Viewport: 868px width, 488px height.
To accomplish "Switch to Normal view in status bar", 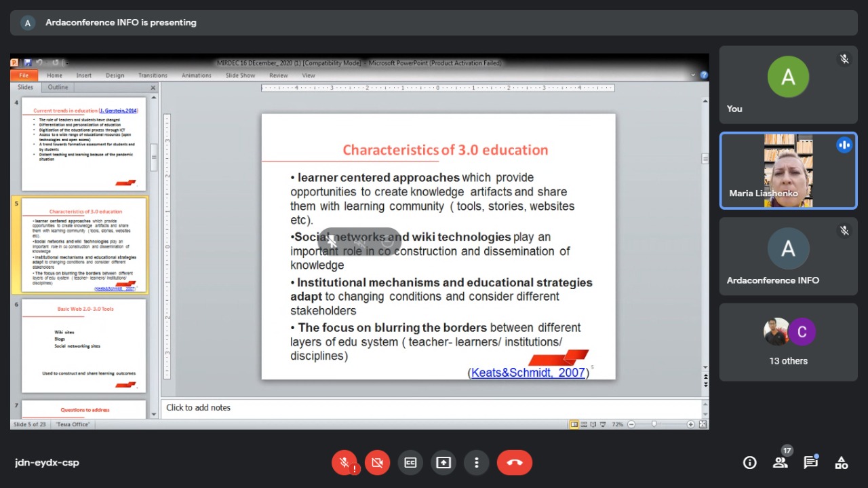I will click(574, 424).
